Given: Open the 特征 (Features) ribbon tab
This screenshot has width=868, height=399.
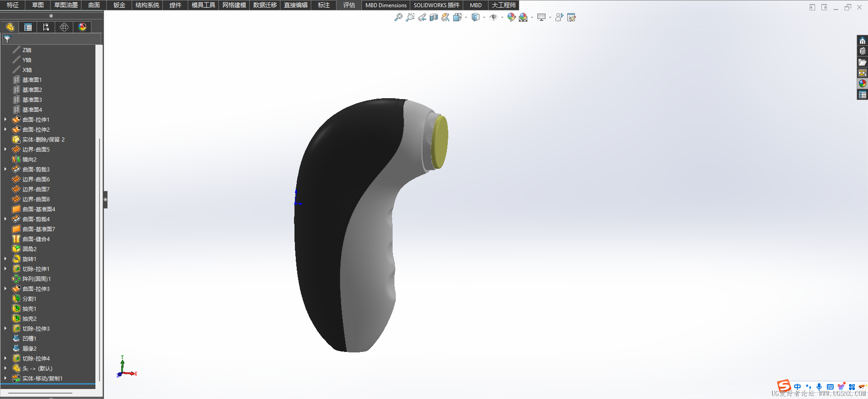Looking at the screenshot, I should coord(13,5).
